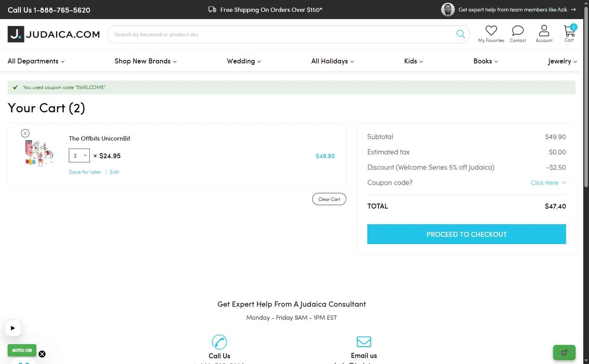Open the Wedding menu
Screen dimensions: 589x364
pos(244,61)
